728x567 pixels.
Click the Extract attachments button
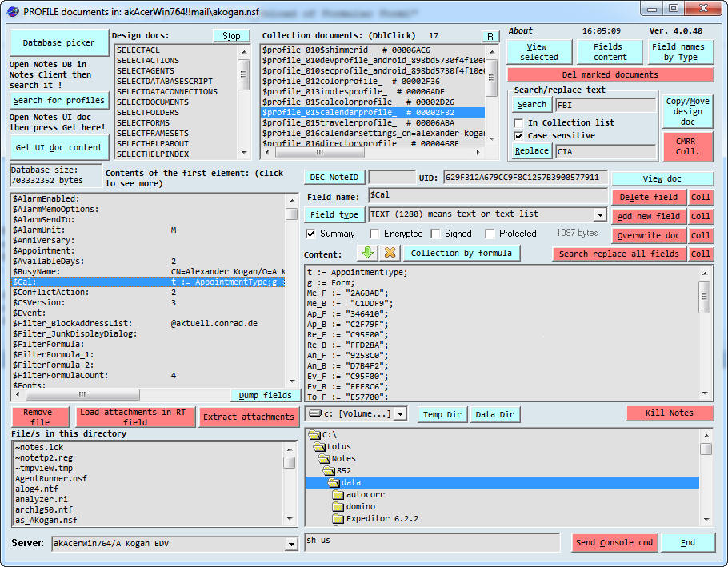248,417
